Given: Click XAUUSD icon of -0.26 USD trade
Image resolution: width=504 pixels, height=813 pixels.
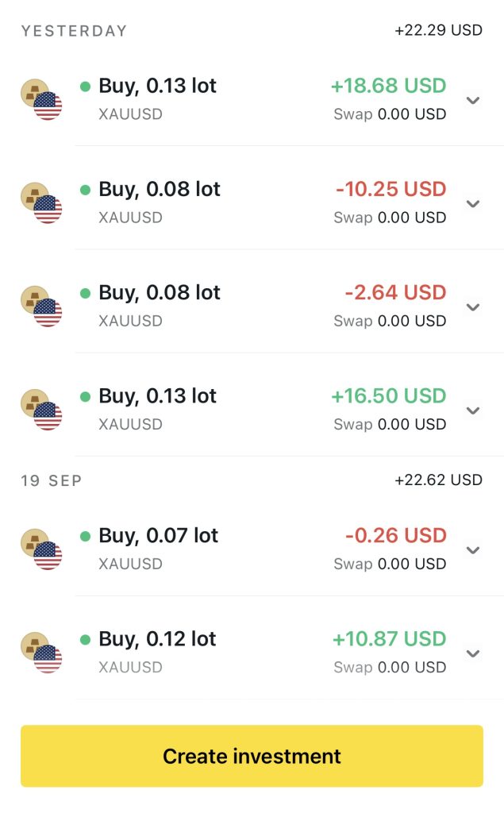Looking at the screenshot, I should pos(41,549).
